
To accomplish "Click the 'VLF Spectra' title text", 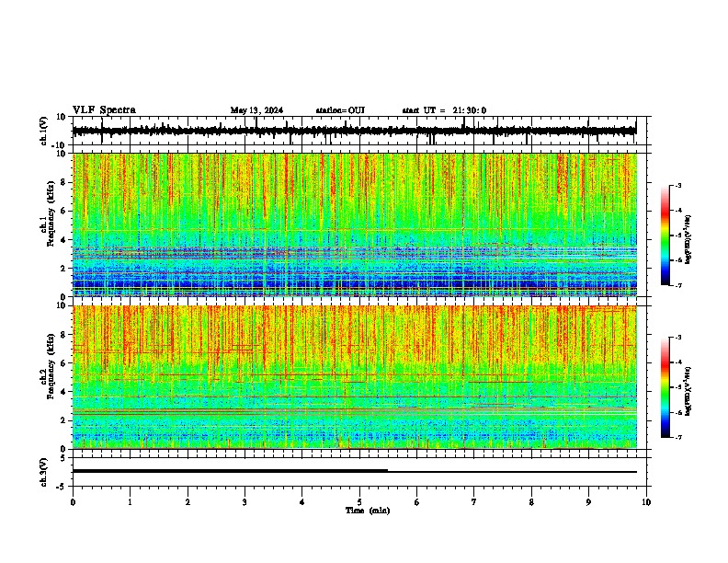I will coord(104,110).
